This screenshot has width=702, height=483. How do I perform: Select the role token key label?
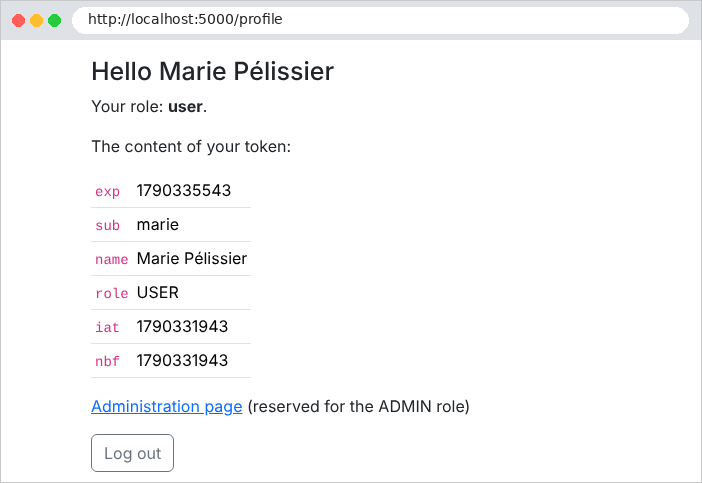click(111, 293)
